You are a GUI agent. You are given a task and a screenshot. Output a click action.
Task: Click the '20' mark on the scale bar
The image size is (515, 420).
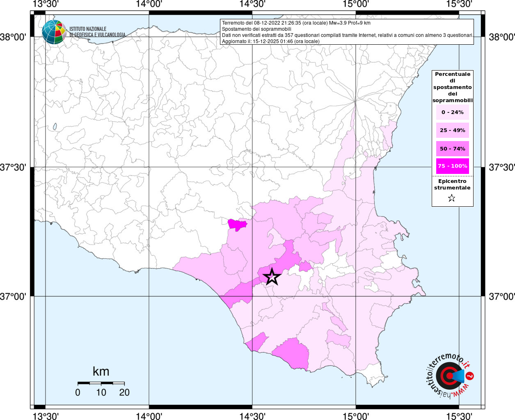coord(124,393)
